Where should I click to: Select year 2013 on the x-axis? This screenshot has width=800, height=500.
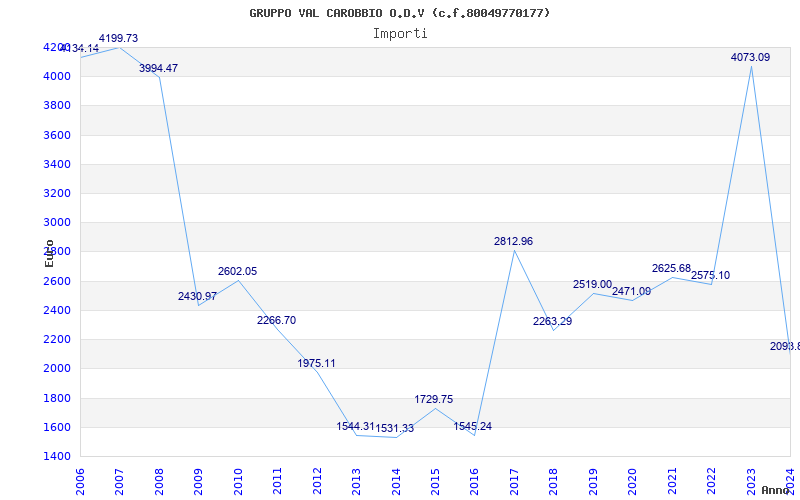tap(356, 482)
